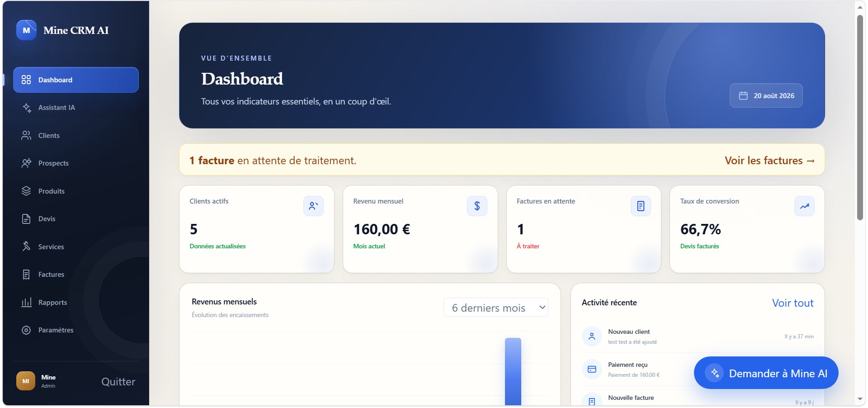Click the Mine CRM AI logo badge
This screenshot has width=868, height=408.
[26, 30]
